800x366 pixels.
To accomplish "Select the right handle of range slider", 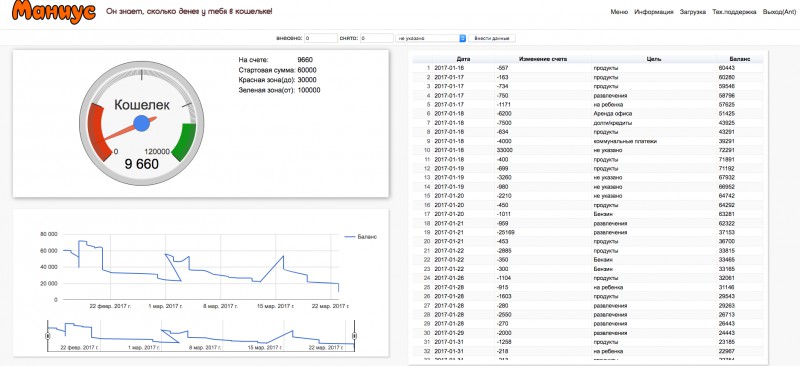I will click(354, 336).
